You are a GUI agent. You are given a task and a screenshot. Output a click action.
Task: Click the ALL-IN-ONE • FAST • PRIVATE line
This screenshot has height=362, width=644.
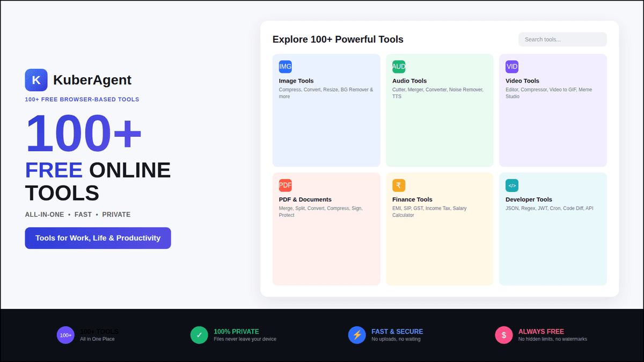point(78,215)
